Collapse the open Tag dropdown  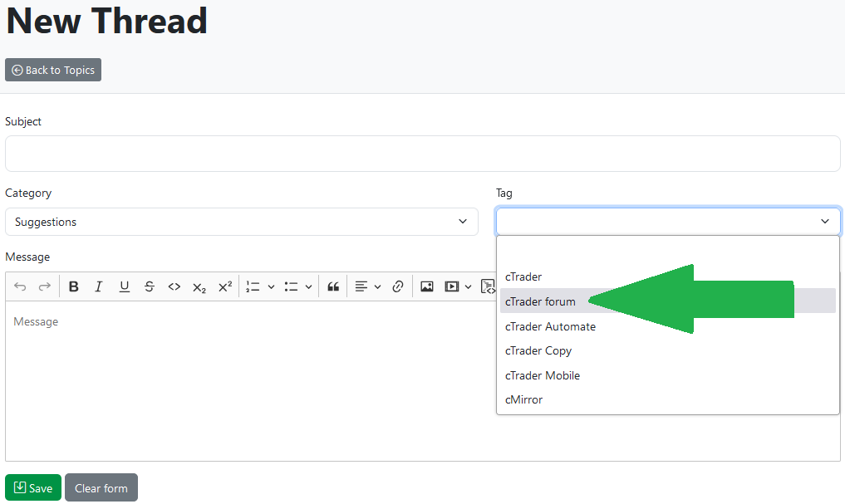(x=668, y=222)
